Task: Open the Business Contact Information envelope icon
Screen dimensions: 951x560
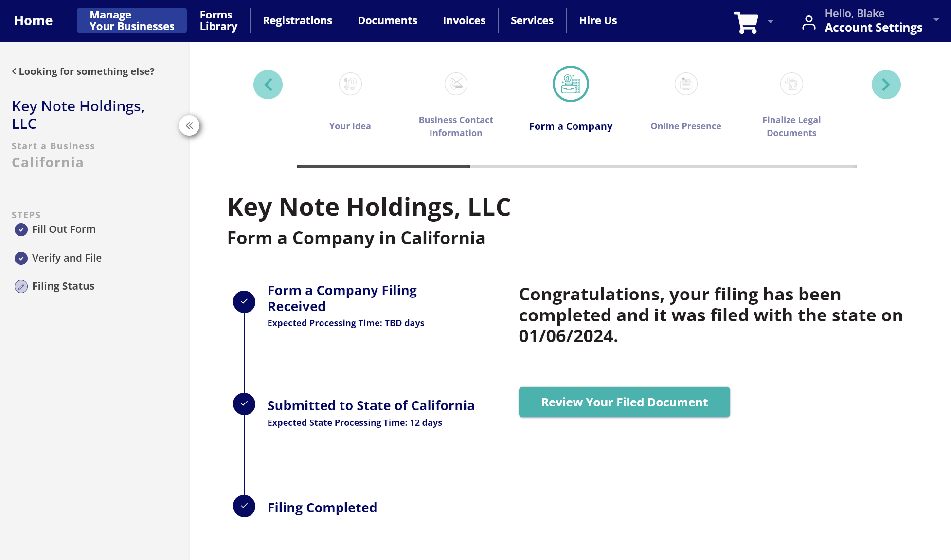Action: [456, 84]
